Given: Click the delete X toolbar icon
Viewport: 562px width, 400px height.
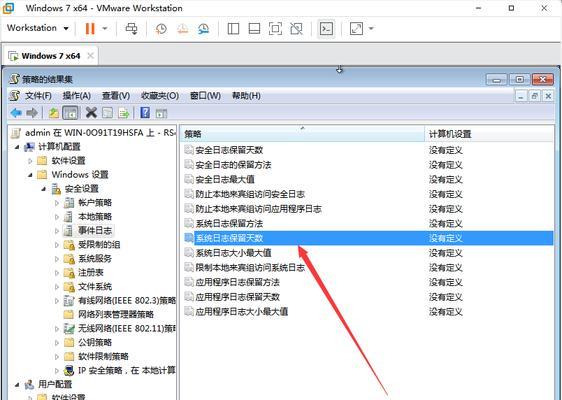Looking at the screenshot, I should coord(91,113).
